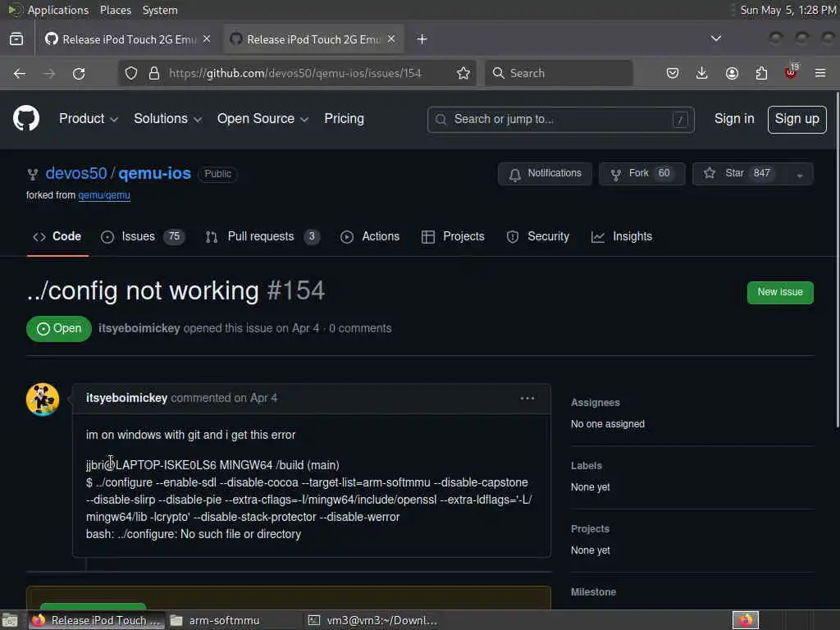Expand the Open Source menu

[262, 119]
